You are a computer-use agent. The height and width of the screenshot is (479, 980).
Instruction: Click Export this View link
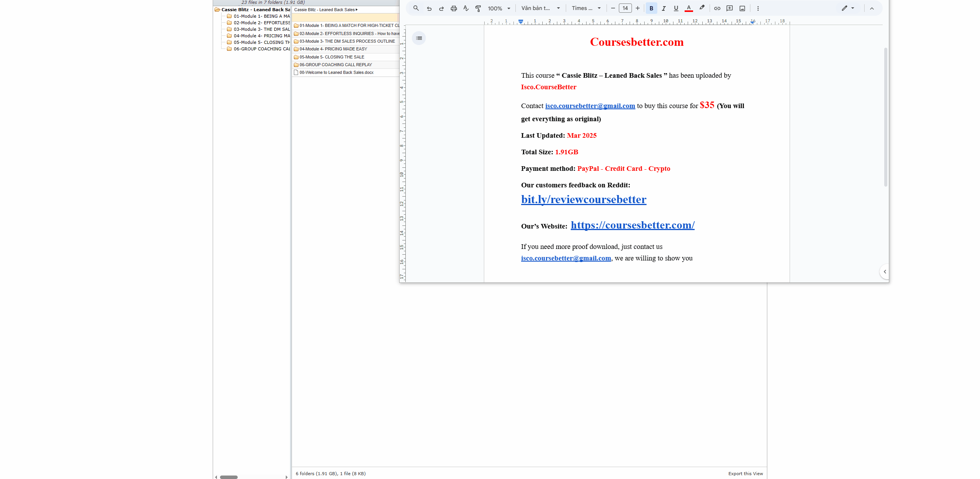click(745, 474)
